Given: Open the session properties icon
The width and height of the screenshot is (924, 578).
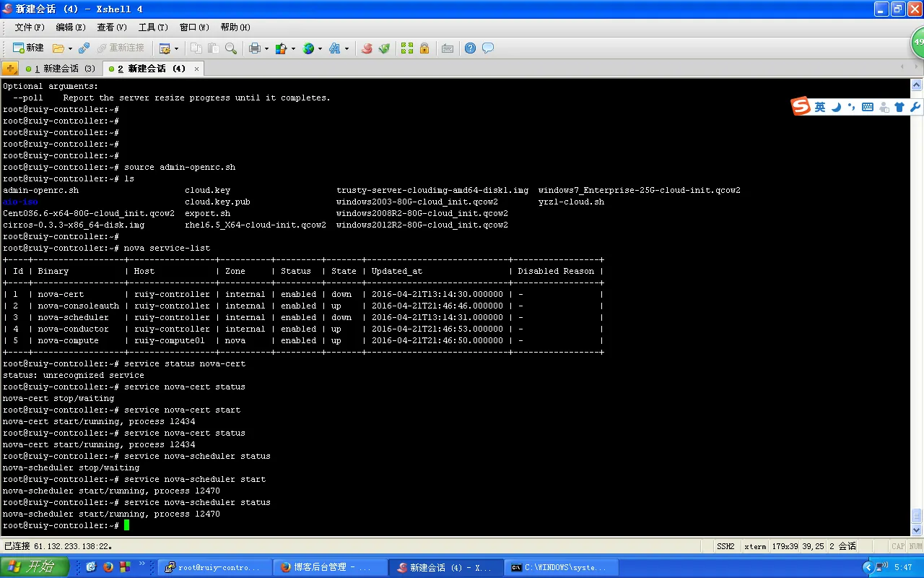Looking at the screenshot, I should point(165,48).
